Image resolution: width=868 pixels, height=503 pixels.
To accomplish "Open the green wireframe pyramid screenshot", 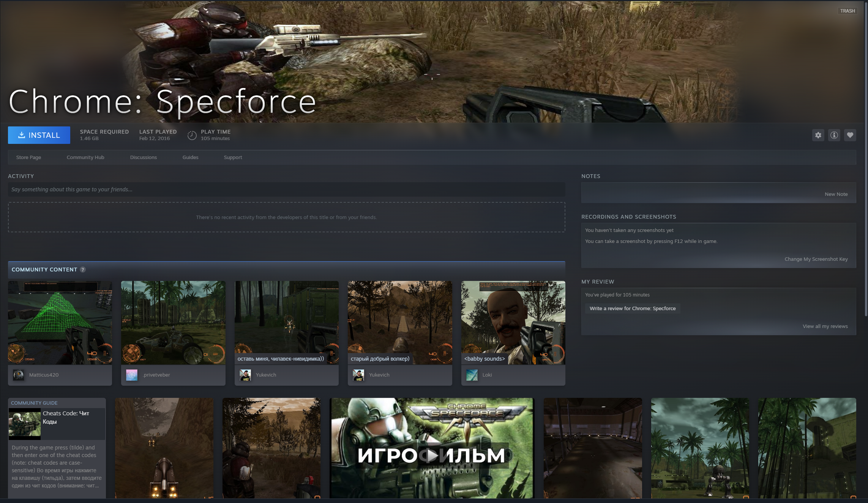I will pyautogui.click(x=60, y=323).
